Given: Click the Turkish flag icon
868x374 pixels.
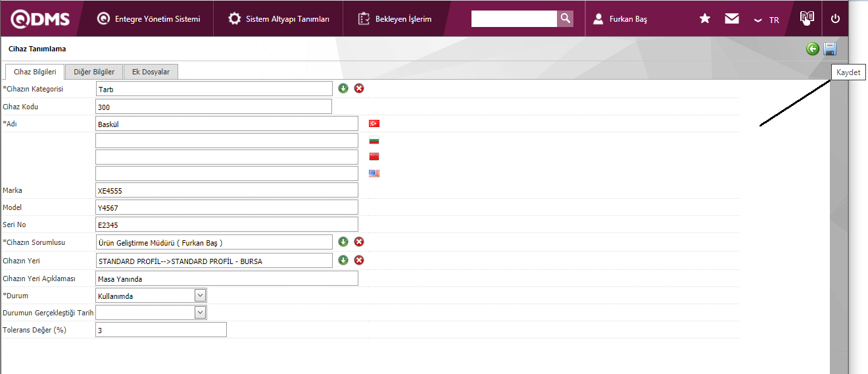Looking at the screenshot, I should pyautogui.click(x=374, y=124).
